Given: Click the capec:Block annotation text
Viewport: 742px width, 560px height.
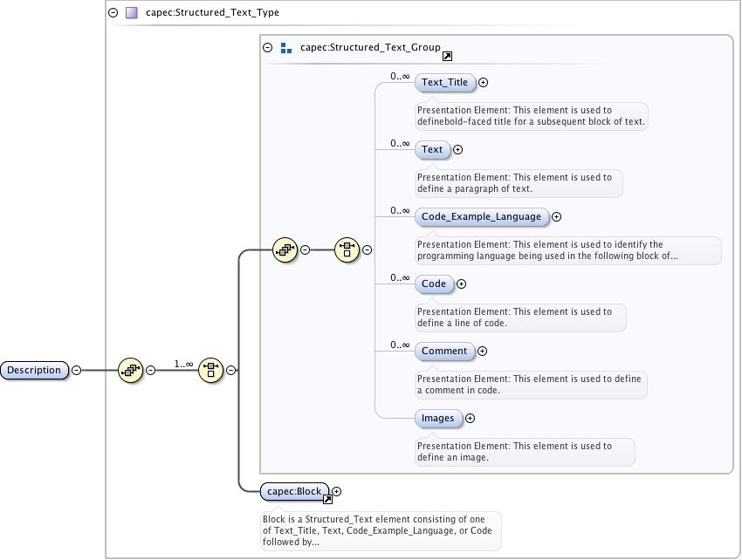Looking at the screenshot, I should pyautogui.click(x=381, y=530).
